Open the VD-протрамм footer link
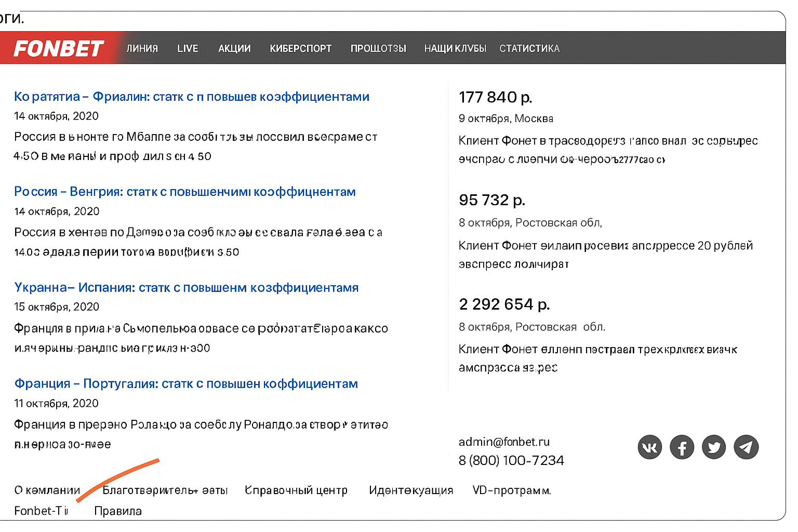 coord(512,490)
